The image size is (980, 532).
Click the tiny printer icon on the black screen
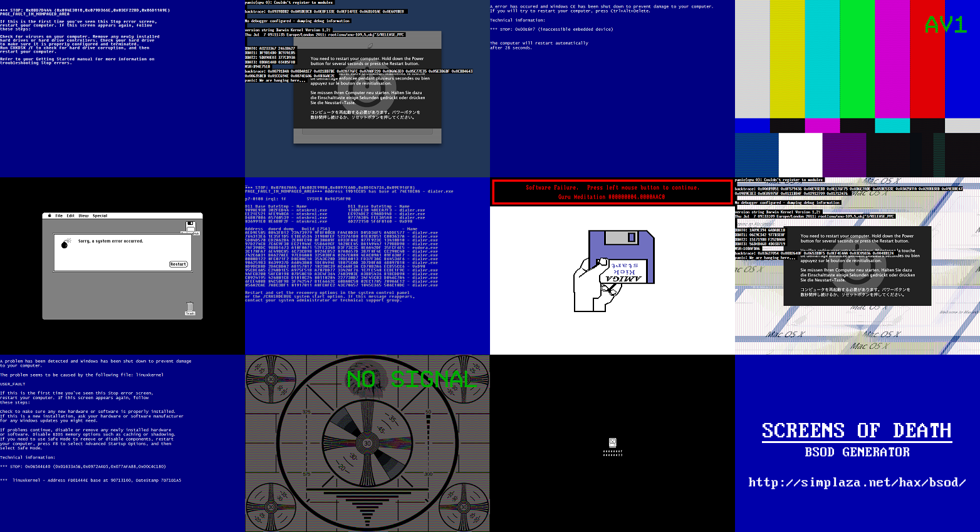tap(612, 442)
